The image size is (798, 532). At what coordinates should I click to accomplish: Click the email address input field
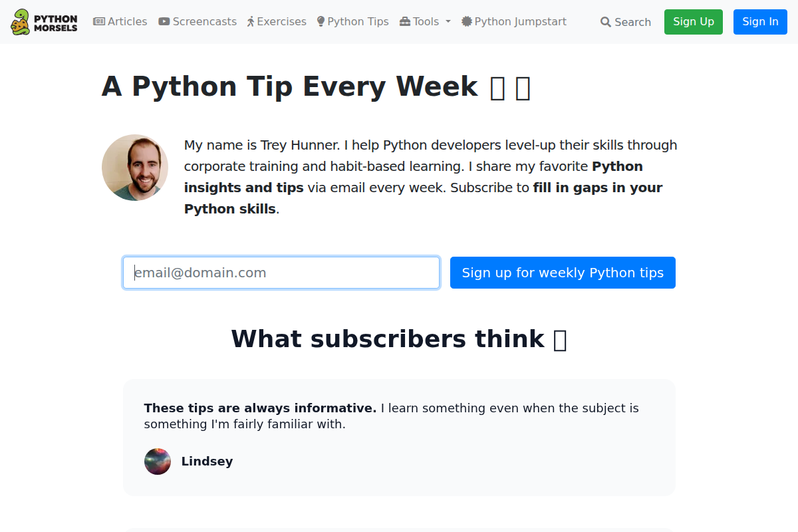[x=281, y=273]
